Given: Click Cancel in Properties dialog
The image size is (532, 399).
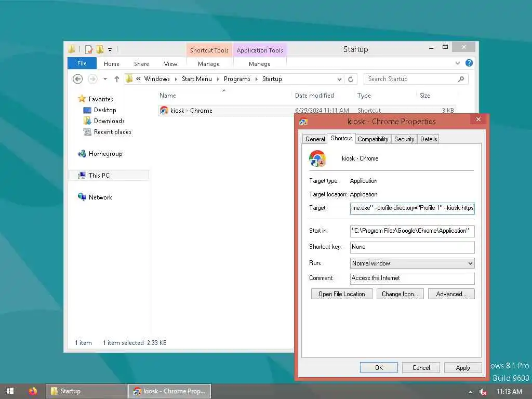Looking at the screenshot, I should [x=421, y=368].
